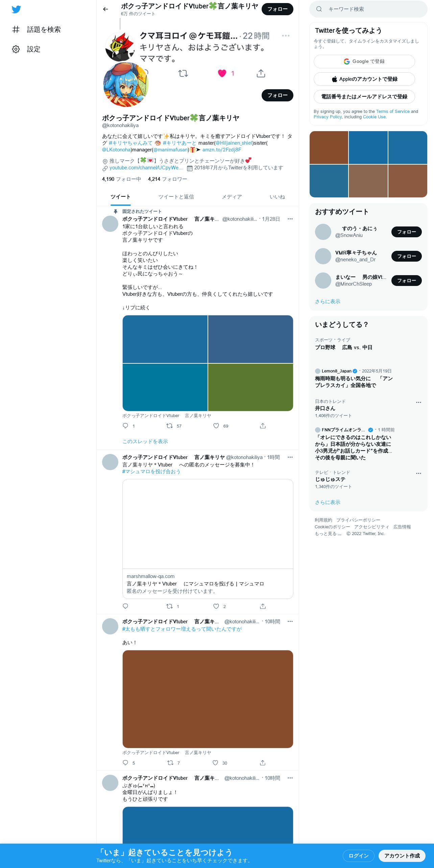
Task: Open 話題を検索 explore icon
Action: (x=16, y=29)
